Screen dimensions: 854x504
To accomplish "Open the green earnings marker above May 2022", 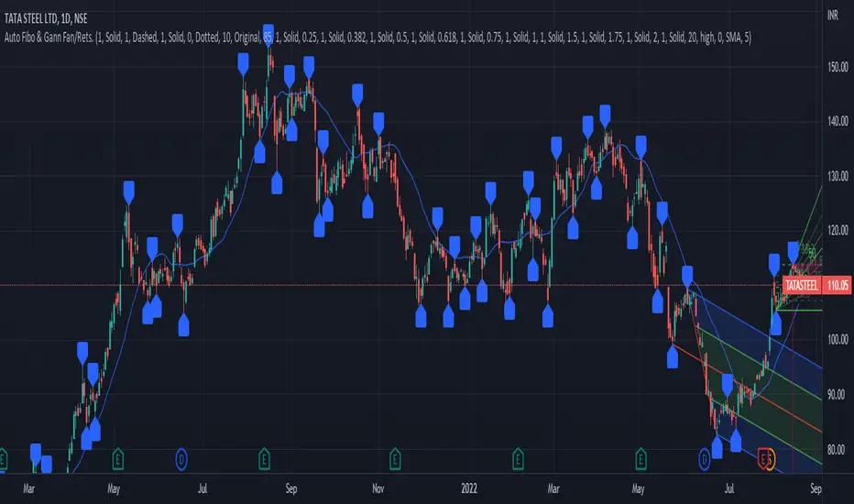I will pos(641,459).
